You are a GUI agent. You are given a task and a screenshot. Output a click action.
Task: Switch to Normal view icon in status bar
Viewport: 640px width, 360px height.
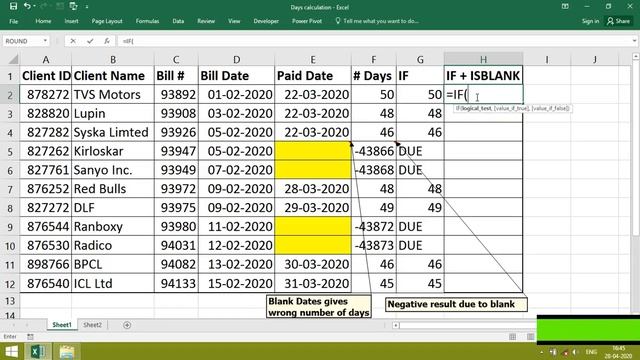(x=513, y=337)
